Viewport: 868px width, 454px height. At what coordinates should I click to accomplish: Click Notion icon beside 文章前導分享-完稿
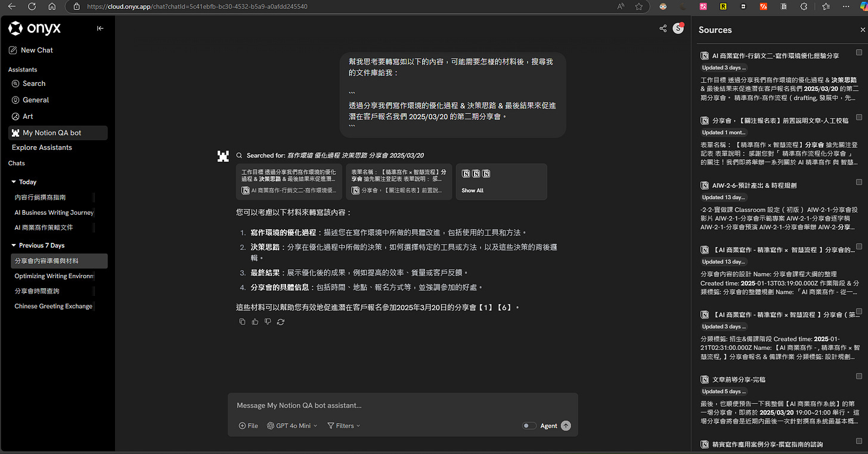click(x=705, y=379)
